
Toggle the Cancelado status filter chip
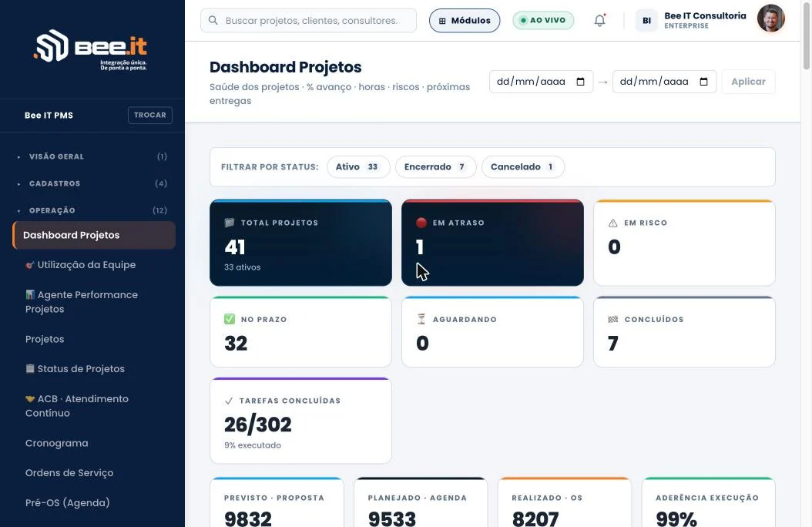pyautogui.click(x=522, y=166)
